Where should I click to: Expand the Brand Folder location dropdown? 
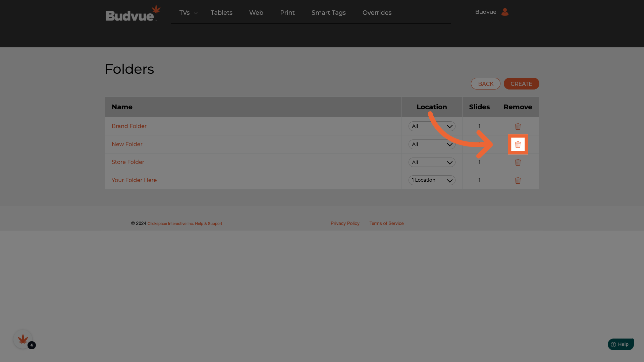tap(432, 126)
